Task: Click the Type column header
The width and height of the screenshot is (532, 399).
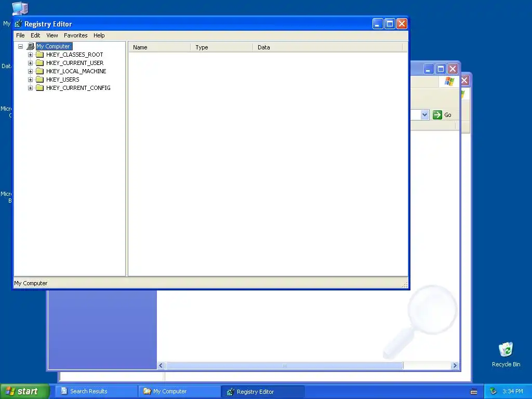Action: pos(221,47)
